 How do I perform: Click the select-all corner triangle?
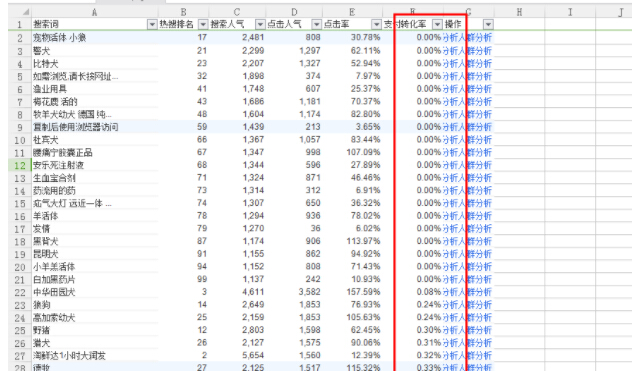point(25,12)
